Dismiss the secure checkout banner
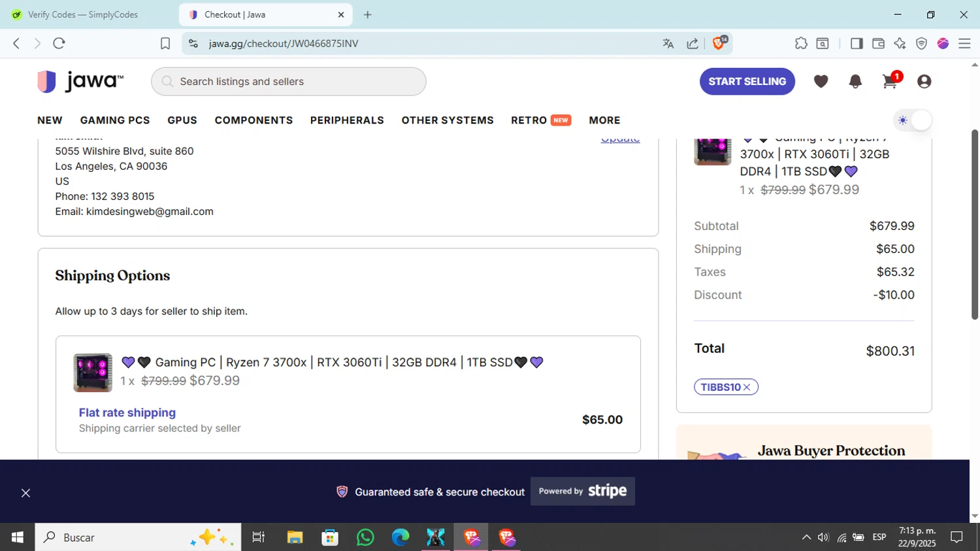The height and width of the screenshot is (551, 980). pyautogui.click(x=25, y=493)
